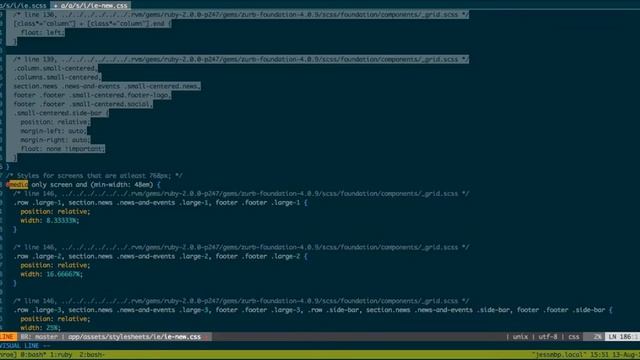The width and height of the screenshot is (640, 360).
Task: Click 'position: relative;' under the .large-1 selector
Action: 55,212
